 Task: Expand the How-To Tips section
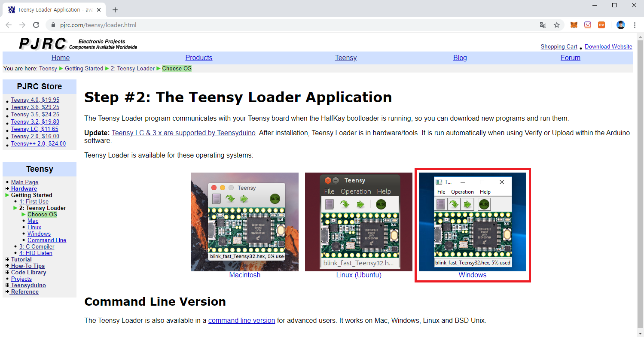click(7, 266)
